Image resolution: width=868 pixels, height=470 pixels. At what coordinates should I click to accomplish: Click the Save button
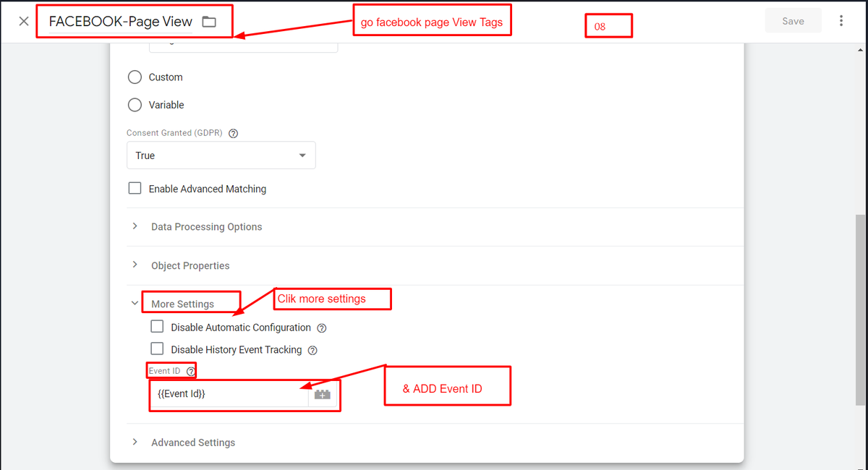(793, 21)
